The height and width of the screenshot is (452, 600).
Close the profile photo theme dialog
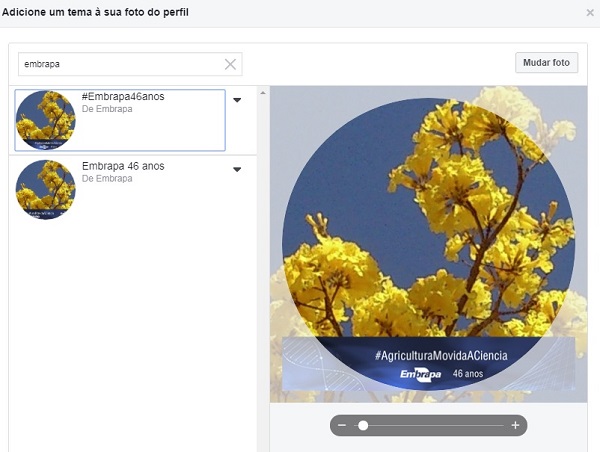[590, 13]
